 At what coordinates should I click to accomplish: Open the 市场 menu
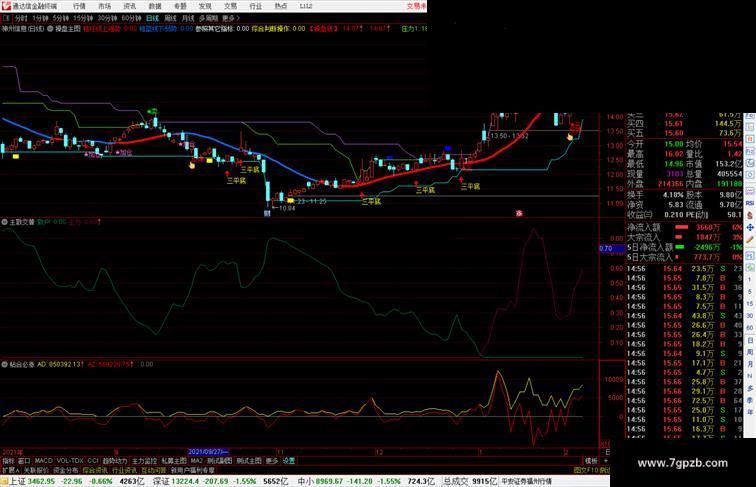point(105,6)
